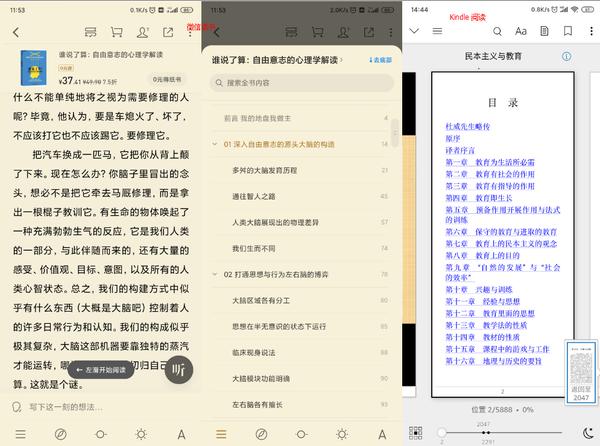Viewport: 600px width, 446px height.
Task: Open Kindle notebook page icon
Action: [544, 31]
